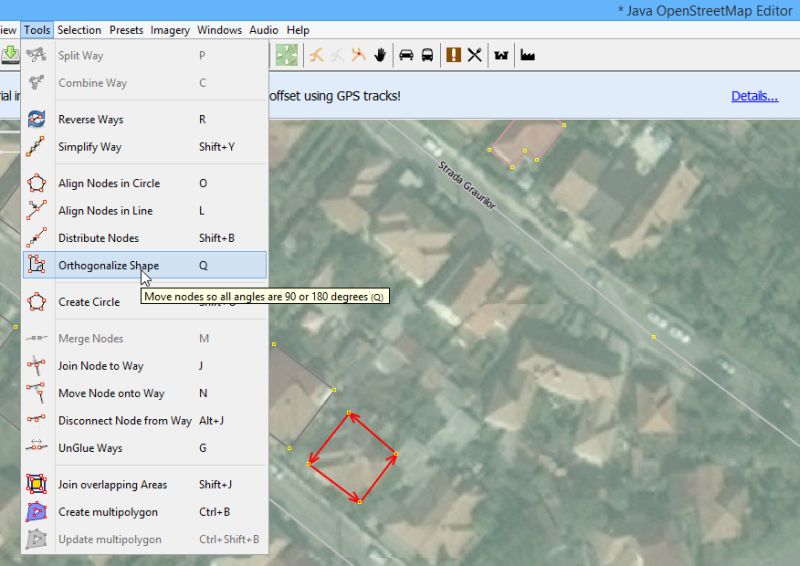Click the castle preset toolbar icon

(501, 55)
